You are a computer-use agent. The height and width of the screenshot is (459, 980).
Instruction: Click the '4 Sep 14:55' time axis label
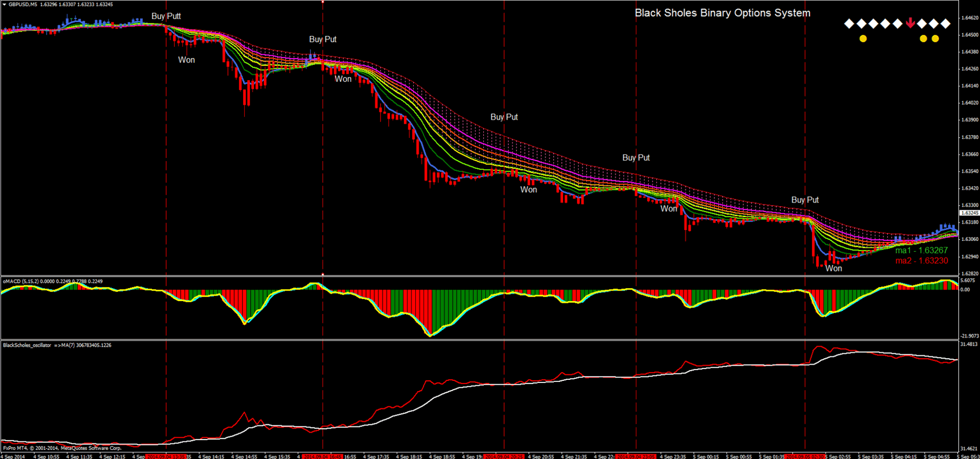click(244, 456)
